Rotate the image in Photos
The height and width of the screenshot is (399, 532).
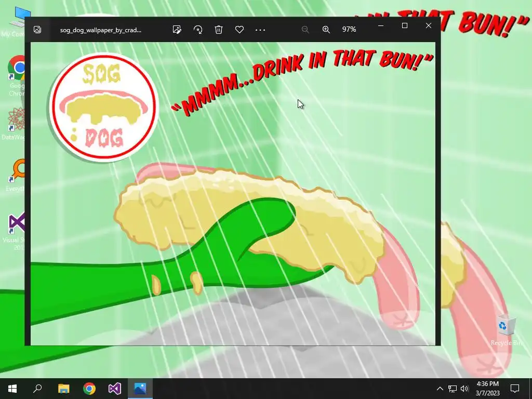[x=198, y=30]
